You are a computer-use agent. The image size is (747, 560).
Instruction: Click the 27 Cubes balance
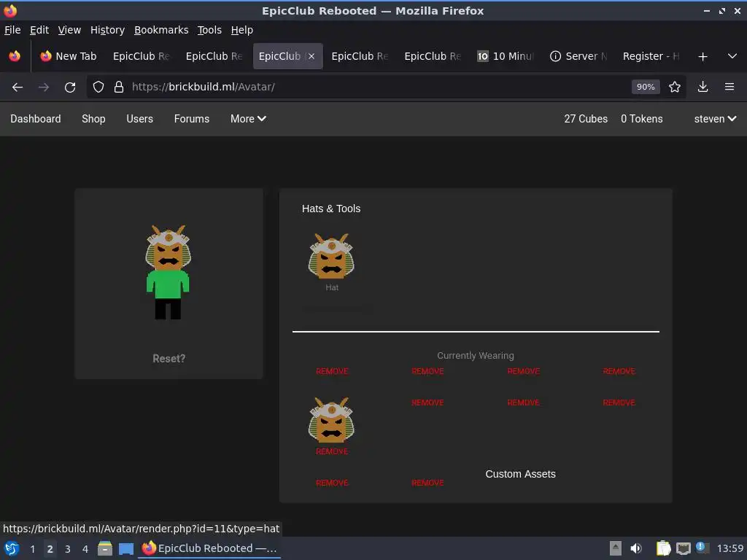(586, 119)
